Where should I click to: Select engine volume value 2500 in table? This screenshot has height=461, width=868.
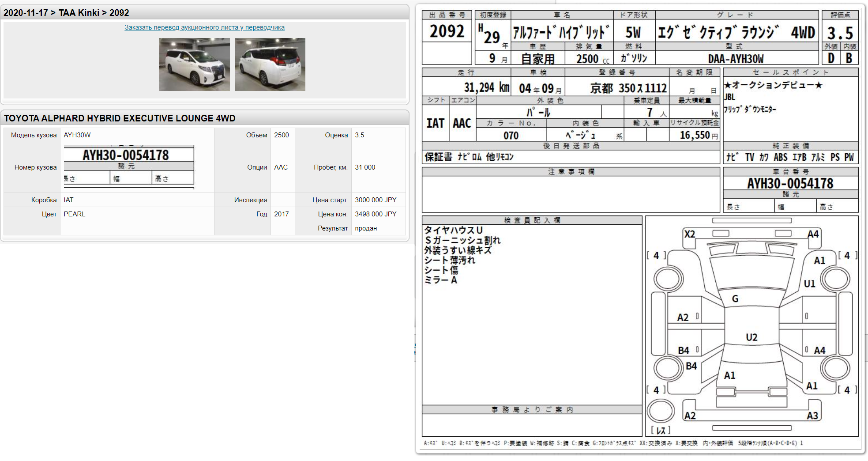click(x=282, y=135)
